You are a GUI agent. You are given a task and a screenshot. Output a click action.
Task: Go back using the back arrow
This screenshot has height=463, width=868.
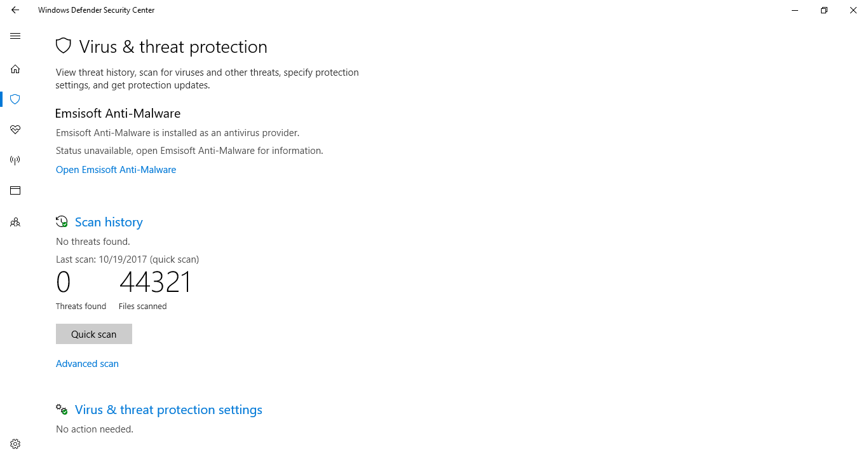(15, 10)
